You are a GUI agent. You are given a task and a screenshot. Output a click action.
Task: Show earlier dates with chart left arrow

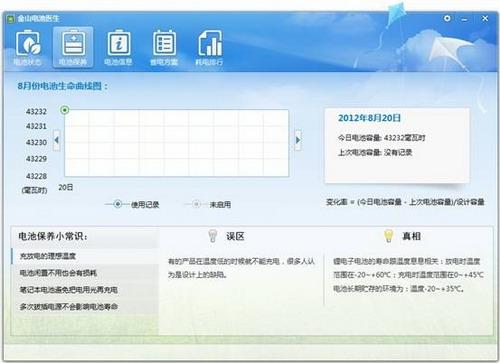click(57, 140)
